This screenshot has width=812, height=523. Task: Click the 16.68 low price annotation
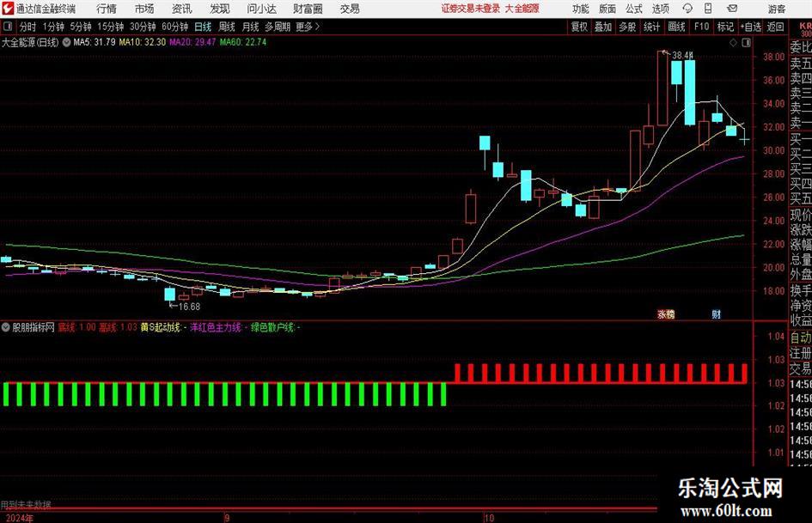tap(189, 307)
